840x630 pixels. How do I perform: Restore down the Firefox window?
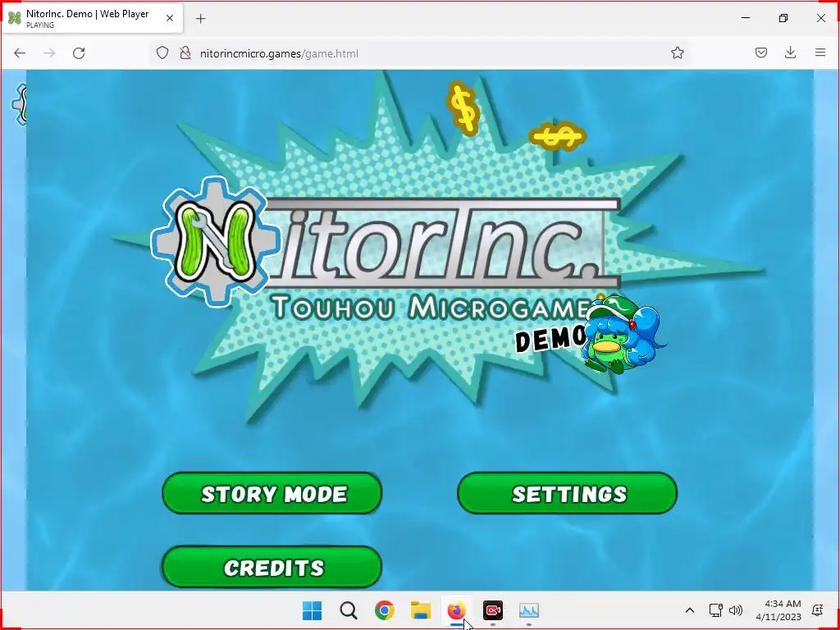click(783, 18)
